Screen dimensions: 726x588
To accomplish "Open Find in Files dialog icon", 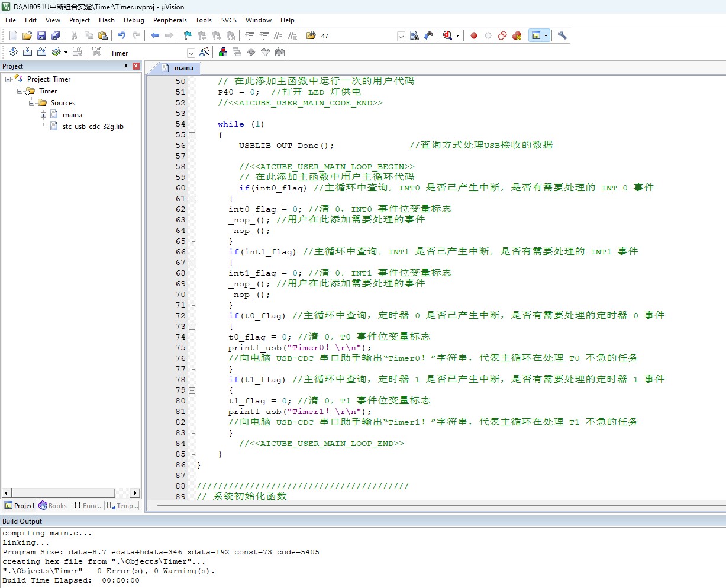I will 311,35.
